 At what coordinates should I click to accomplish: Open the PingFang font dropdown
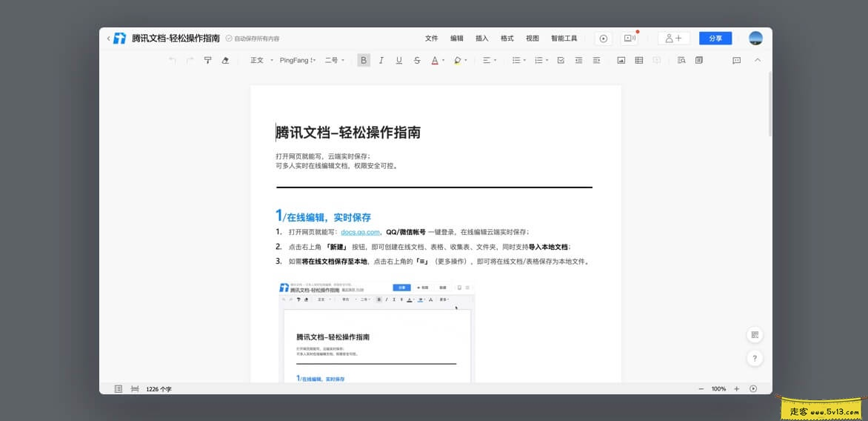298,60
